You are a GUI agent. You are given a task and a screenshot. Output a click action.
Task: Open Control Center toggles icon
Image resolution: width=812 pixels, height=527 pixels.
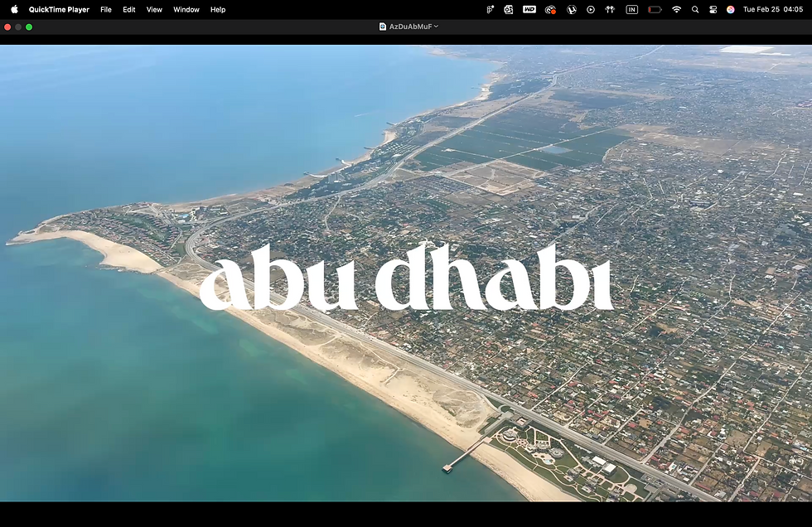(713, 9)
